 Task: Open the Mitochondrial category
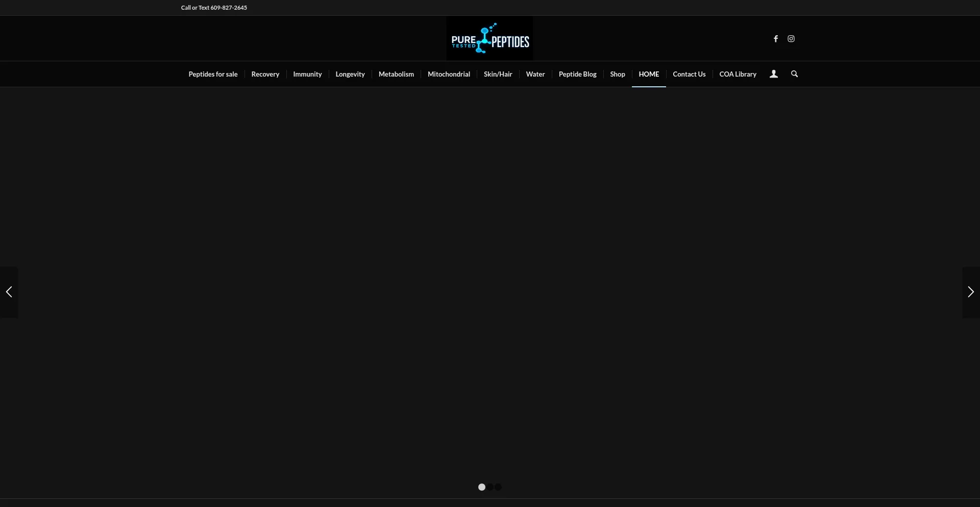449,74
